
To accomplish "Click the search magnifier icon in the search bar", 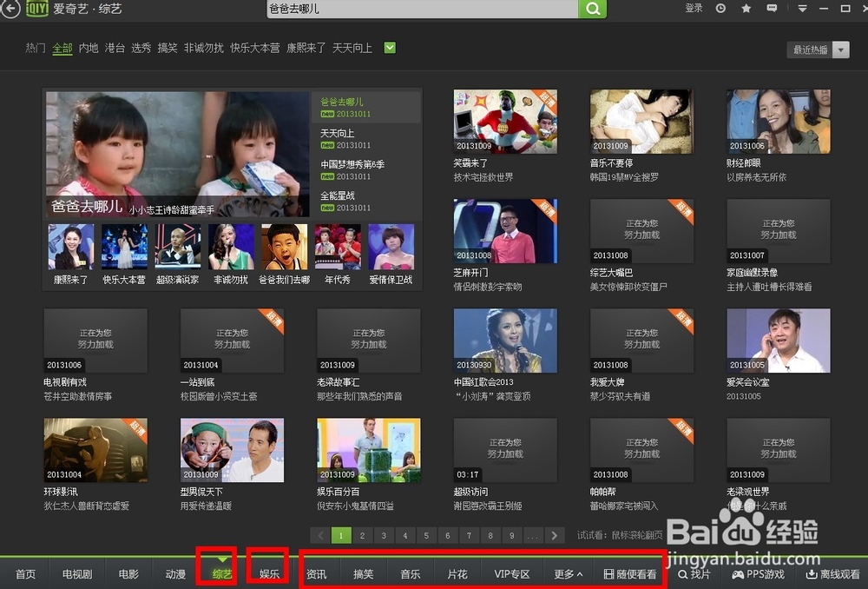I will pos(592,9).
